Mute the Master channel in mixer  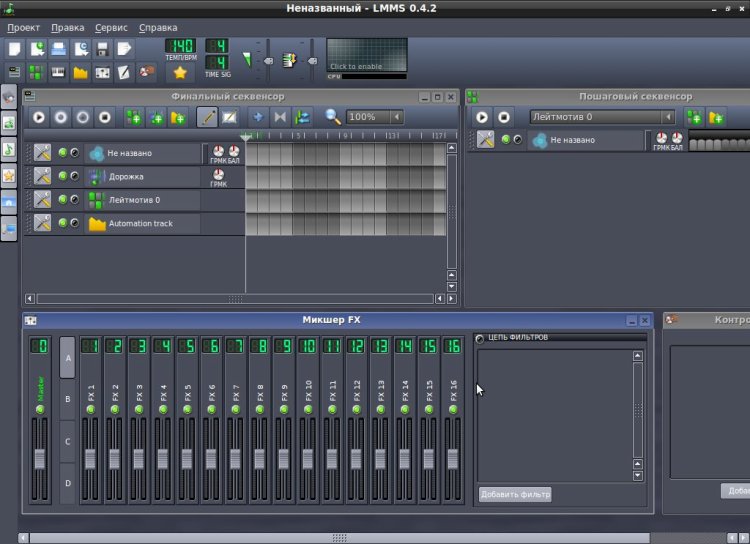40,410
